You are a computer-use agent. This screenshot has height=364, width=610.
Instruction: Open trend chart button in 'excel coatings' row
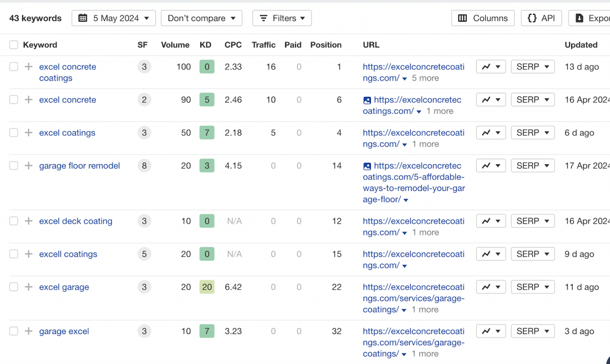[x=490, y=133]
